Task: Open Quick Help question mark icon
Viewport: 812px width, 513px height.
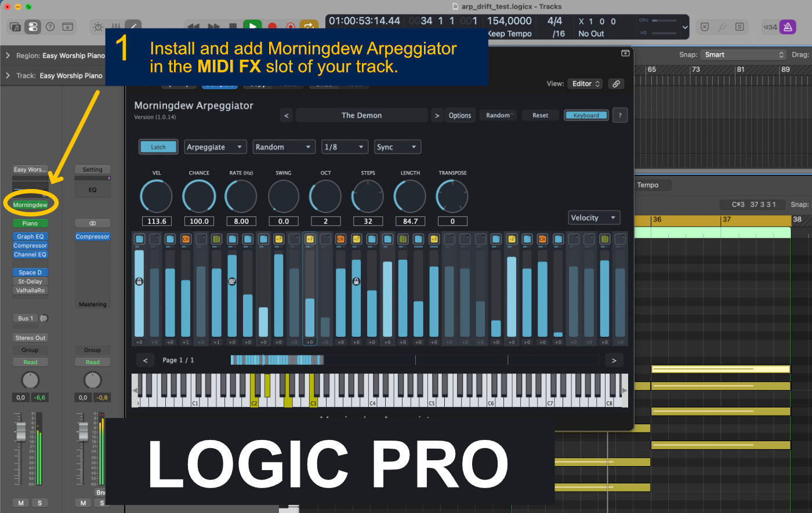Action: tap(50, 27)
